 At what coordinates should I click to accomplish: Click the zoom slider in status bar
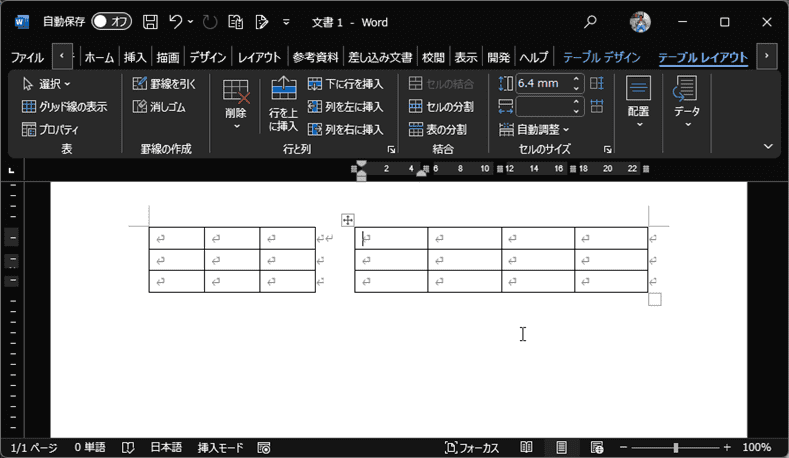(676, 447)
